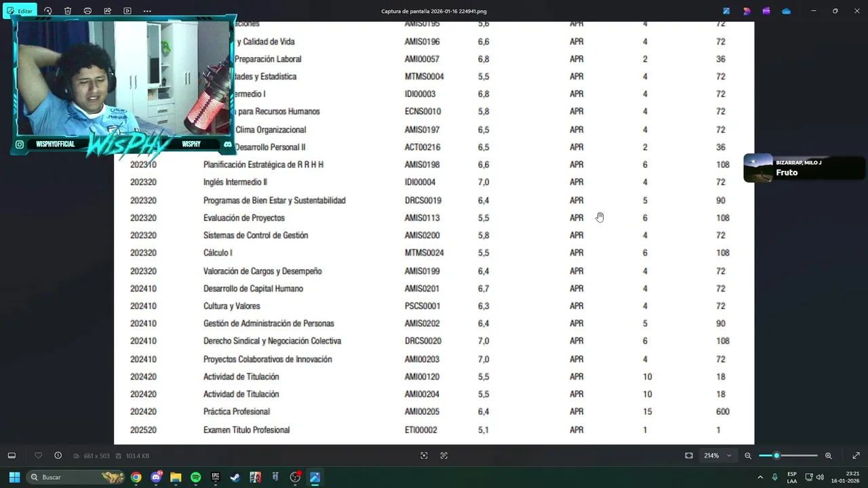Rotate the image with the rotate icon
The height and width of the screenshot is (488, 868).
click(x=47, y=11)
